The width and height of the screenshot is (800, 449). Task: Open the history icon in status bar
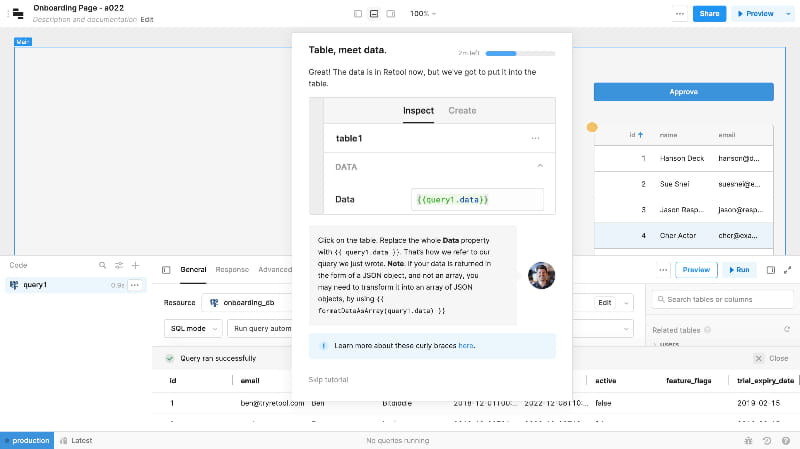click(767, 441)
